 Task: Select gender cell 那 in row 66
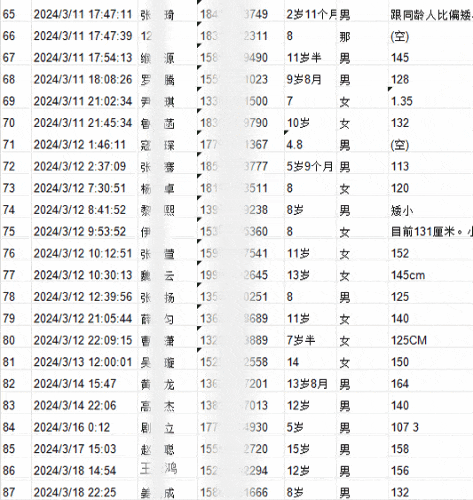[363, 36]
